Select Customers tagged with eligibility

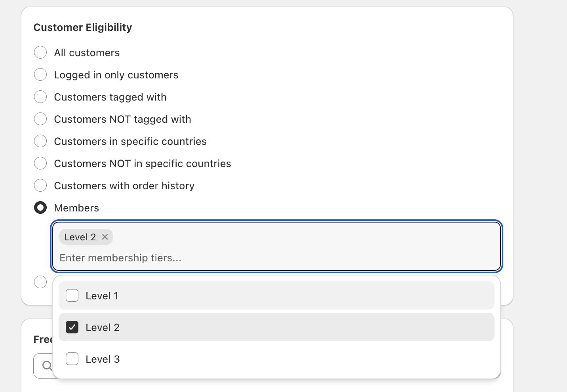click(40, 97)
